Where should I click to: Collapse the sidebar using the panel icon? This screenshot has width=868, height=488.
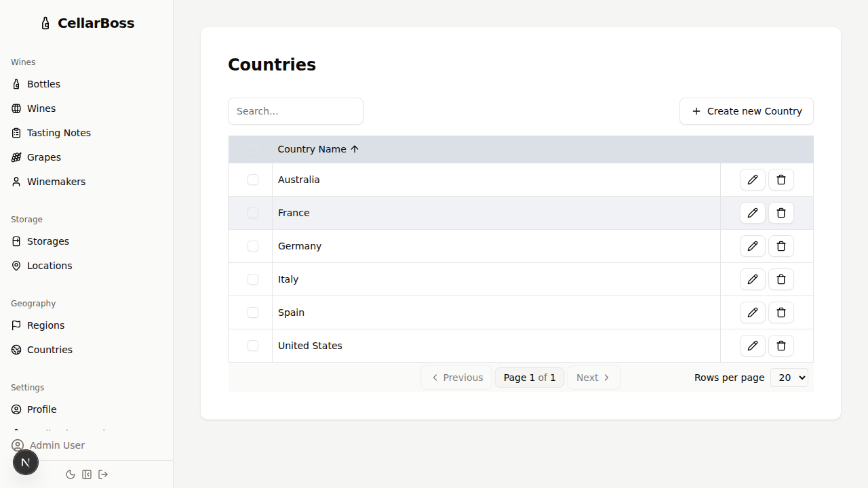(87, 474)
